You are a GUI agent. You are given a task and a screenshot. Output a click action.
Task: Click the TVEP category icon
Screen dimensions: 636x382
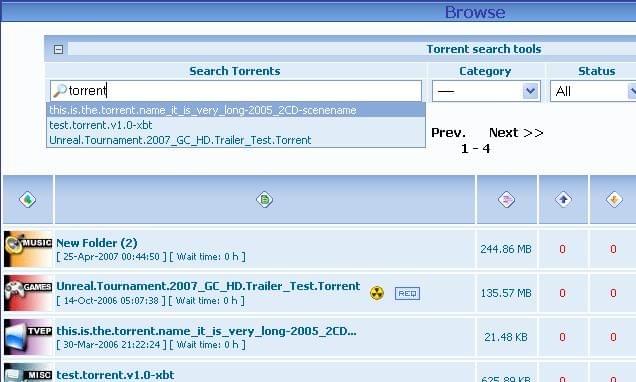tap(28, 337)
